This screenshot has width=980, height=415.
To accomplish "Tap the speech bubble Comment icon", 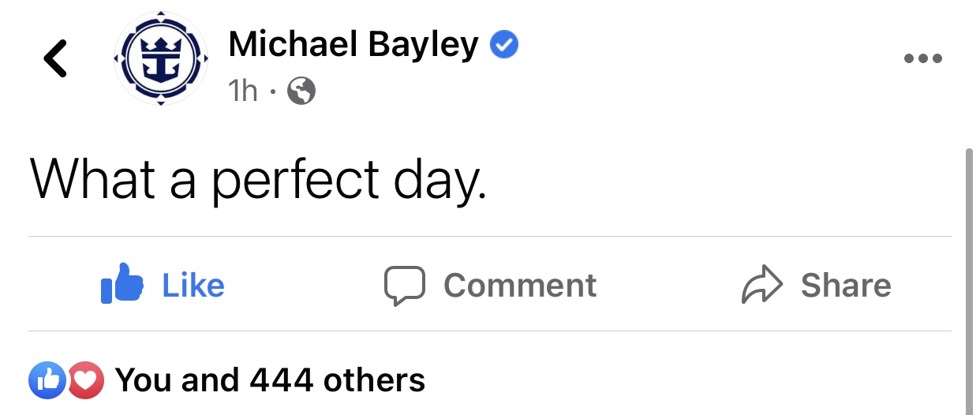I will click(x=405, y=286).
